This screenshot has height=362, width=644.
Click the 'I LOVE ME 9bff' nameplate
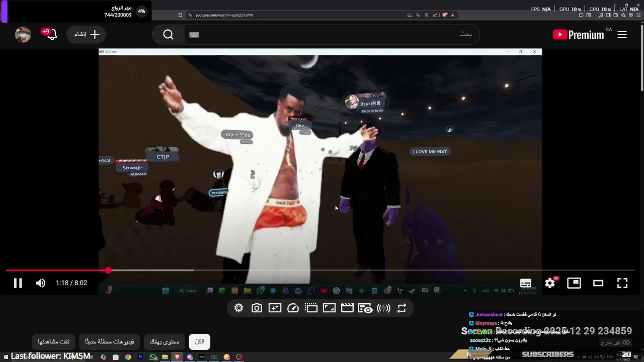point(430,151)
